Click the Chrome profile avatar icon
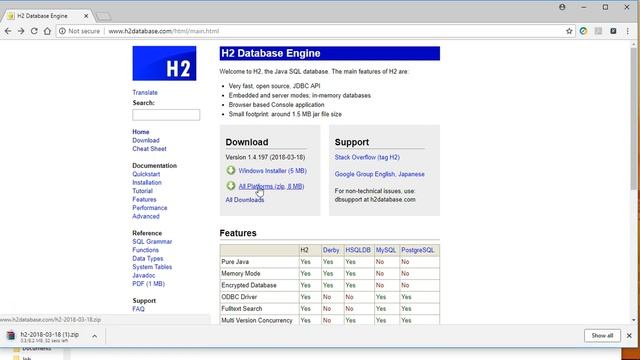 click(562, 7)
